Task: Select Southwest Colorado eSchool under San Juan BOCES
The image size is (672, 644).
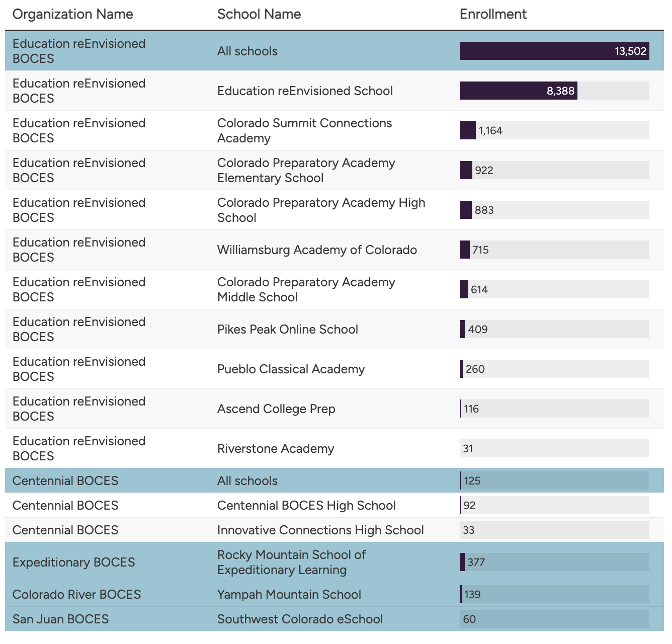Action: click(300, 619)
